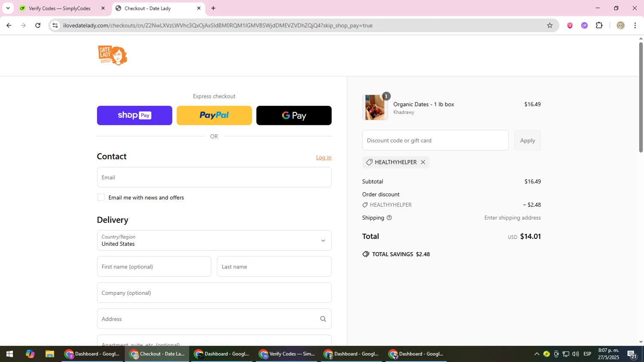This screenshot has width=644, height=362.
Task: Open the Organic Dates product thumbnail
Action: coord(375,107)
